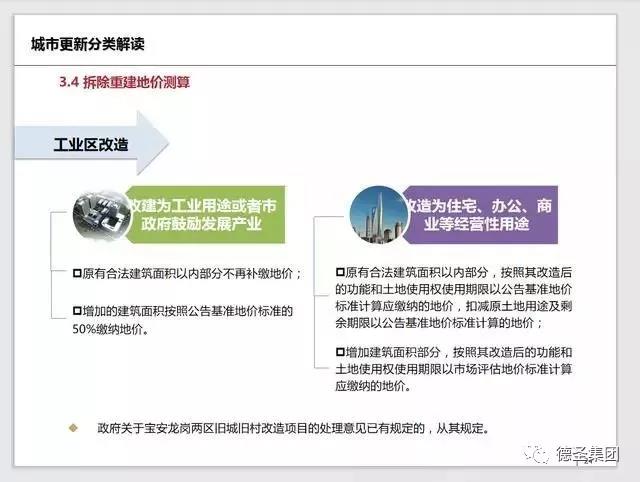Click the text 应缴纳的地价。
Image resolution: width=640 pixels, height=482 pixels.
373,386
